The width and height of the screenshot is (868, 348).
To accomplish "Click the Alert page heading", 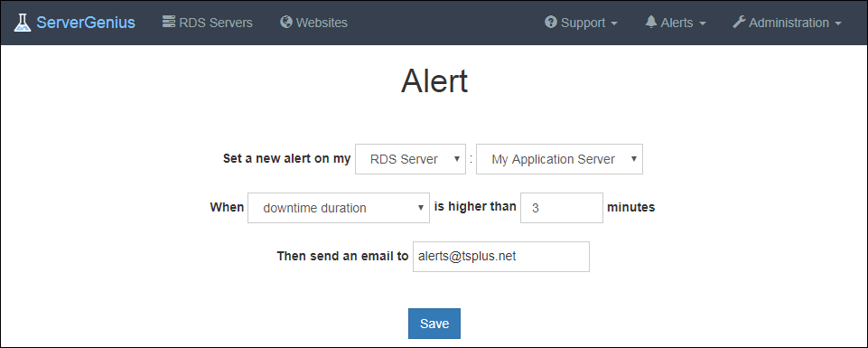I will [434, 81].
